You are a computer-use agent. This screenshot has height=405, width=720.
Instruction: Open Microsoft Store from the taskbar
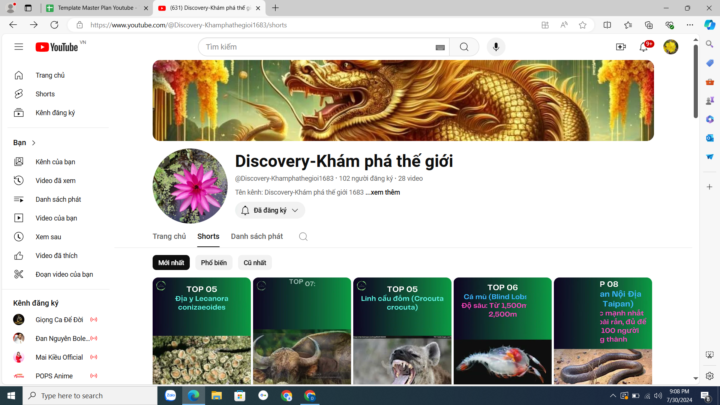(240, 396)
